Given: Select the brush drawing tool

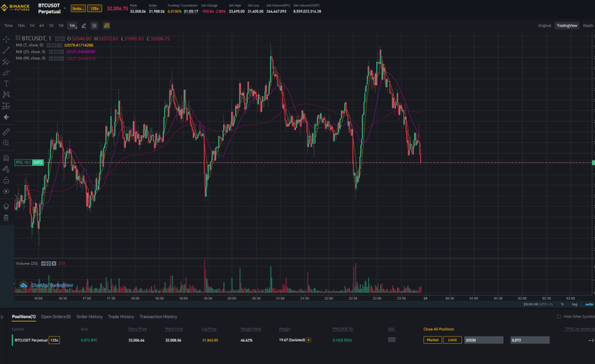Looking at the screenshot, I should click(6, 72).
